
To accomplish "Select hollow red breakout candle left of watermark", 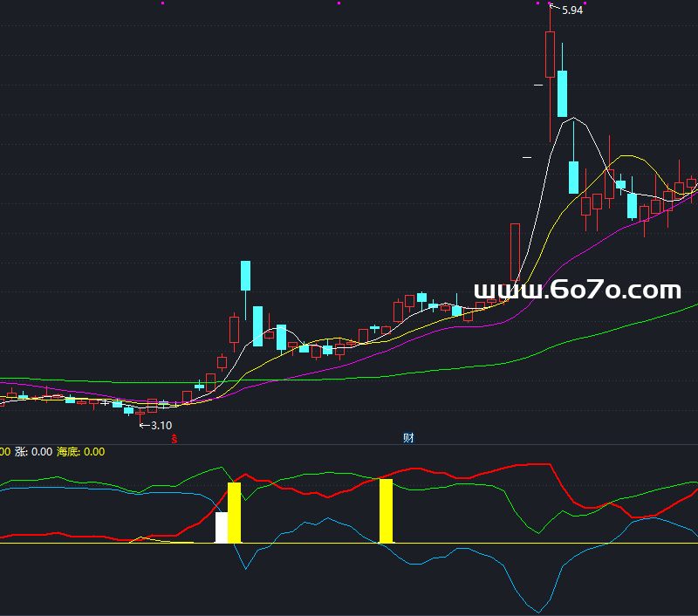I will (515, 255).
